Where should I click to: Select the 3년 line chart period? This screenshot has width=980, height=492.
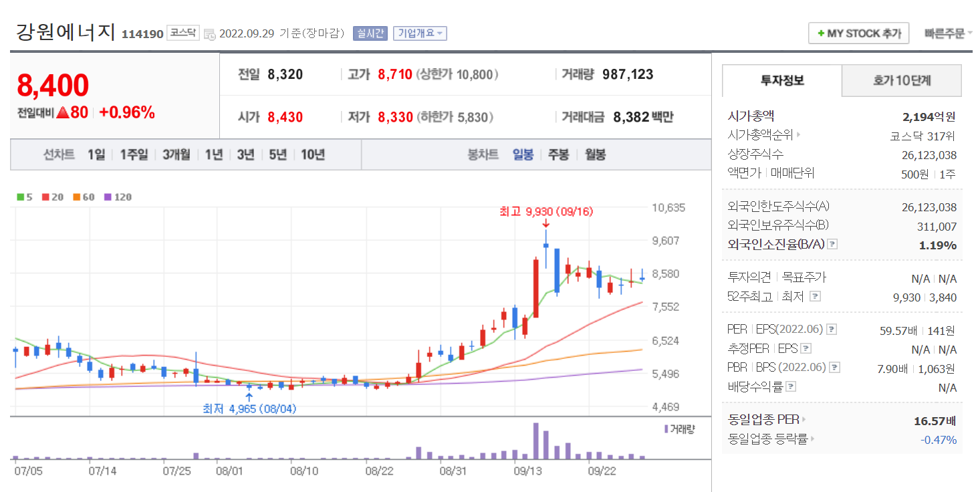pyautogui.click(x=246, y=154)
